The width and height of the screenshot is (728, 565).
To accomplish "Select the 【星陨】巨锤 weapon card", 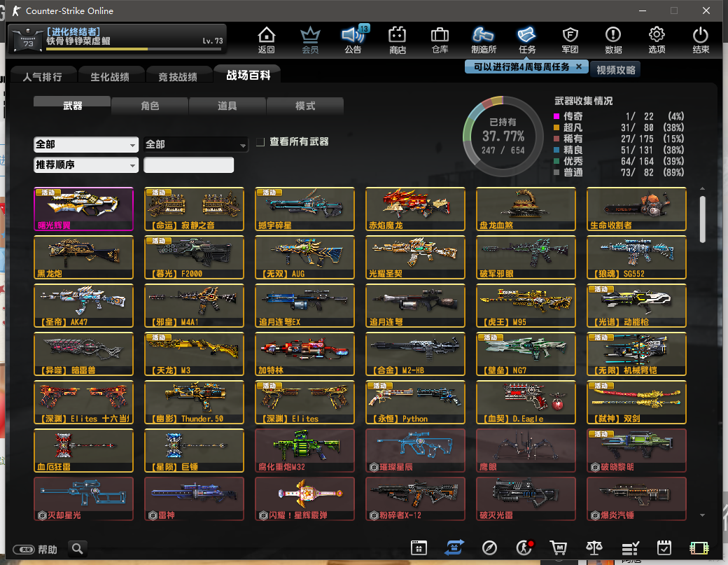I will pyautogui.click(x=194, y=450).
